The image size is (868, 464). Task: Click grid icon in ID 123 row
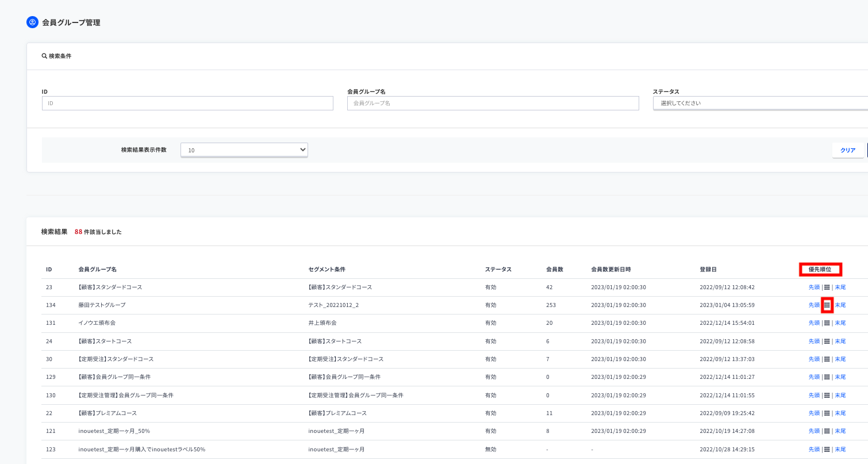click(827, 450)
